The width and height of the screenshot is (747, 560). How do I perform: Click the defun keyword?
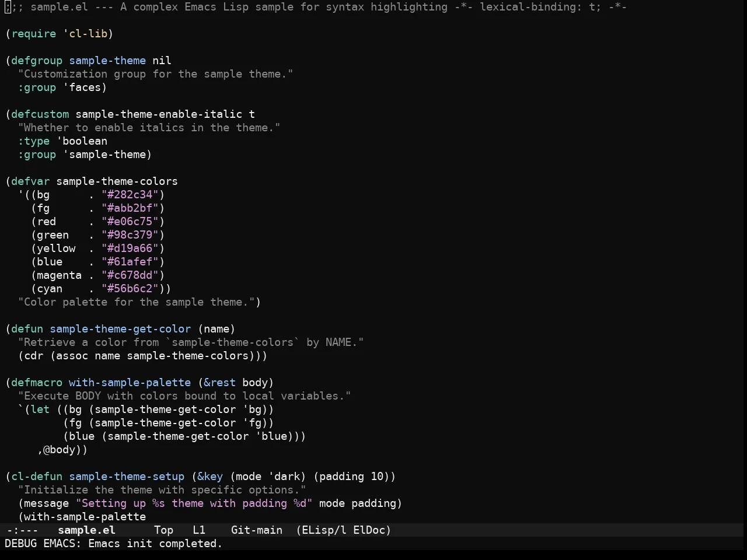(27, 329)
